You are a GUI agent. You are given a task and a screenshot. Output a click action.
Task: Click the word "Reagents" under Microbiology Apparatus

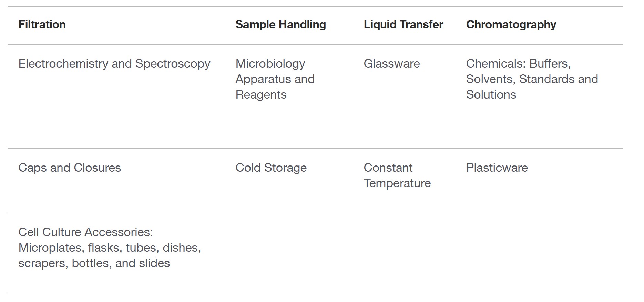pyautogui.click(x=261, y=95)
